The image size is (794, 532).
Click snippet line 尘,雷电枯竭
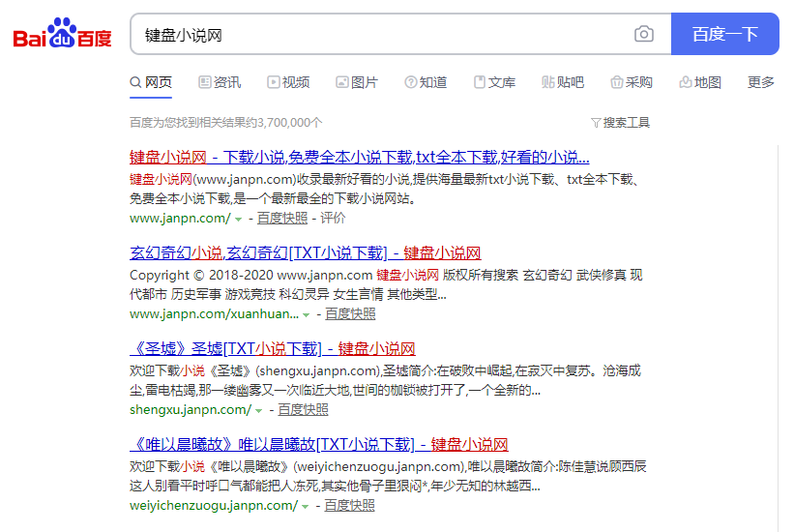(335, 390)
